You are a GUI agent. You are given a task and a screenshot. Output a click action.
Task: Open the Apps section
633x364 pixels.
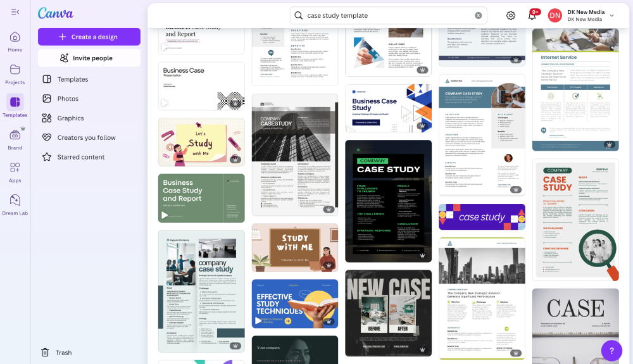click(x=15, y=172)
